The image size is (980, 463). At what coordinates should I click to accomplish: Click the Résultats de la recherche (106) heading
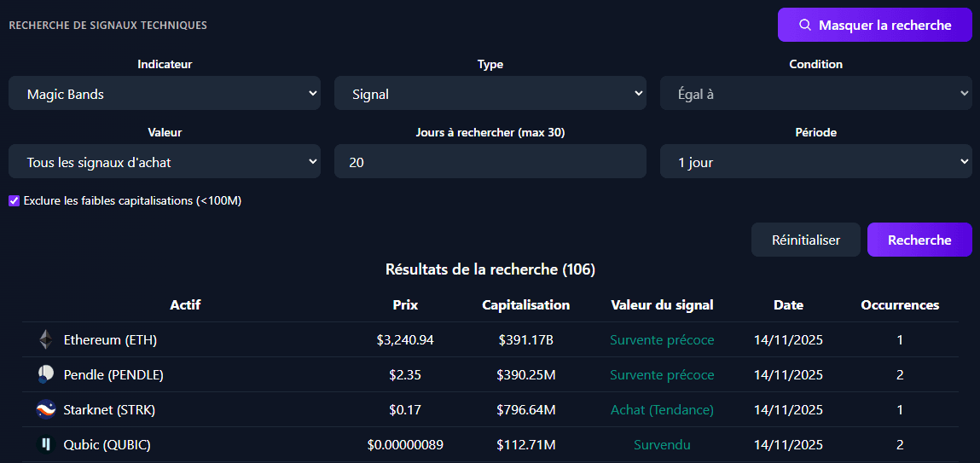click(x=490, y=270)
